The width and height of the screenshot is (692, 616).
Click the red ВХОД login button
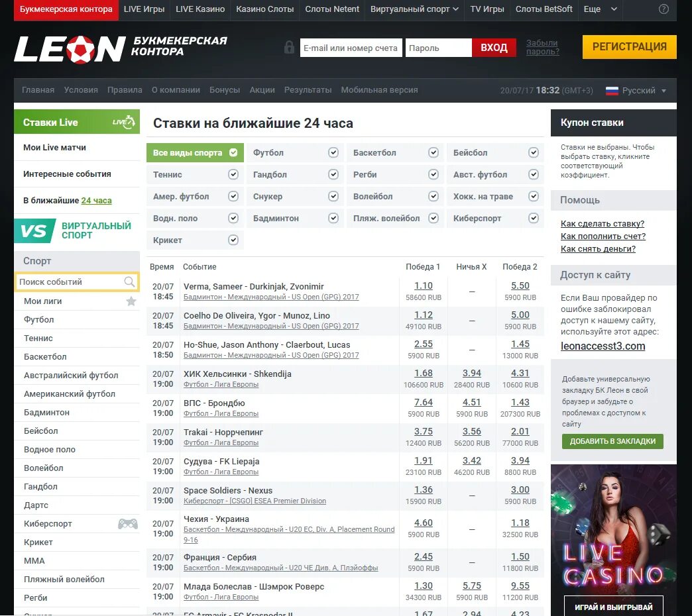494,48
